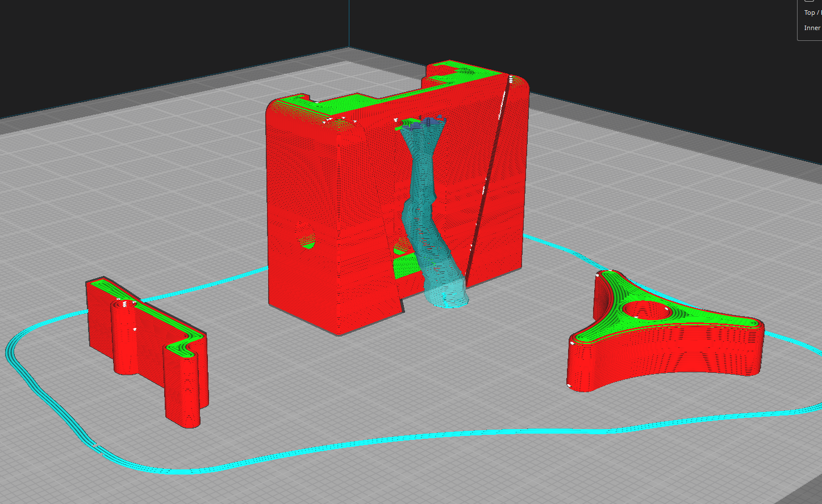Click the legend panel at top right
Image resolution: width=822 pixels, height=504 pixels.
pyautogui.click(x=810, y=20)
